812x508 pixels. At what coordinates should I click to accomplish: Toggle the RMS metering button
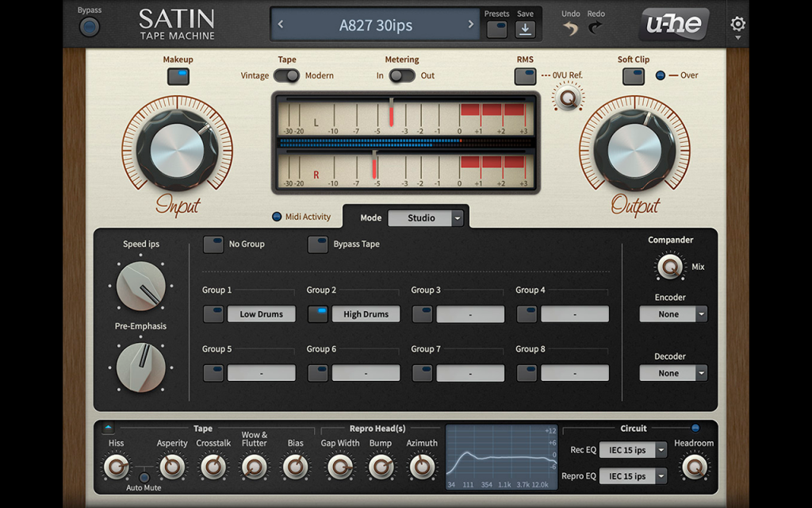click(525, 77)
